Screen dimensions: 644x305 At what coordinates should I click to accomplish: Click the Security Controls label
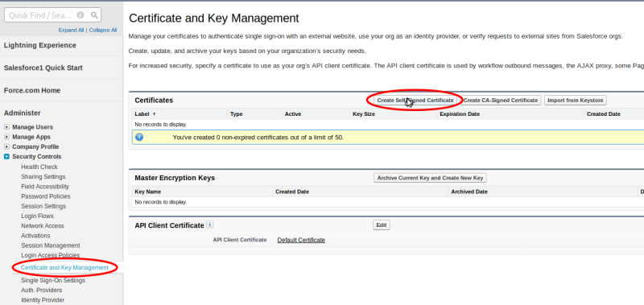(36, 157)
